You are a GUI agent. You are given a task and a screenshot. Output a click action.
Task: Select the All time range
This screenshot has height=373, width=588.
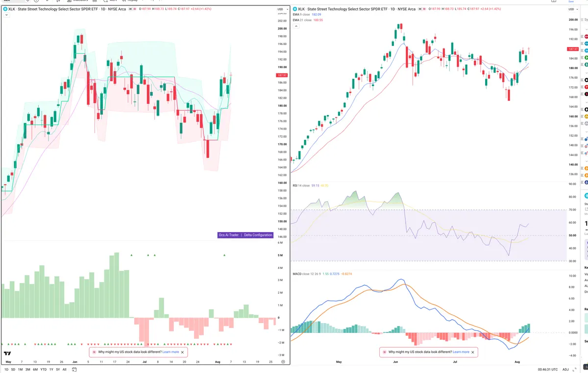tap(64, 369)
